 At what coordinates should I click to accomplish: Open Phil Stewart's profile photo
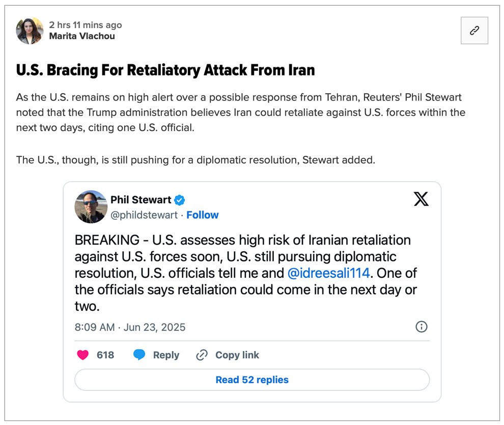[91, 206]
